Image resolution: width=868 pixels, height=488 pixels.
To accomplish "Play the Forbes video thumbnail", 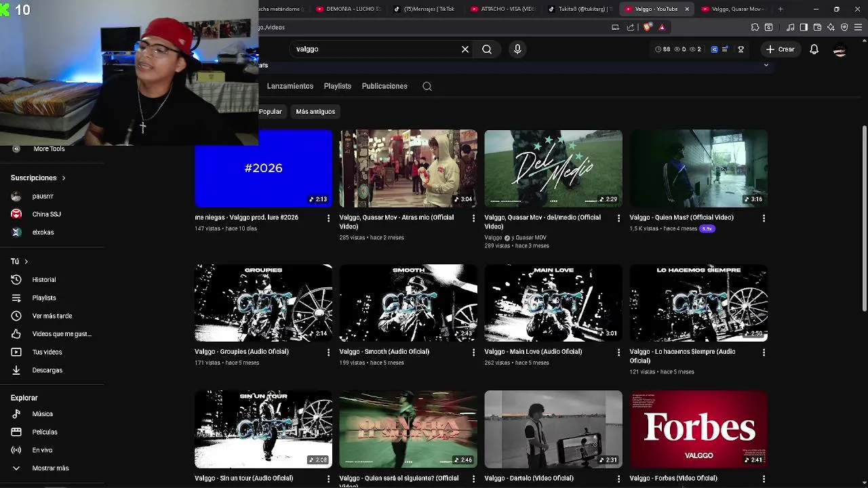I will (x=698, y=429).
